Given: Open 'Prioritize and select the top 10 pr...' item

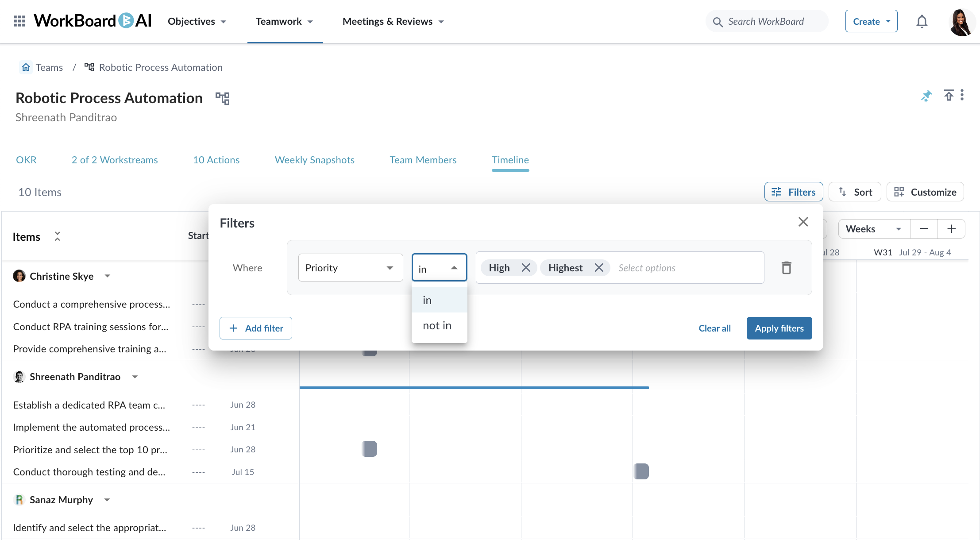Looking at the screenshot, I should click(90, 450).
